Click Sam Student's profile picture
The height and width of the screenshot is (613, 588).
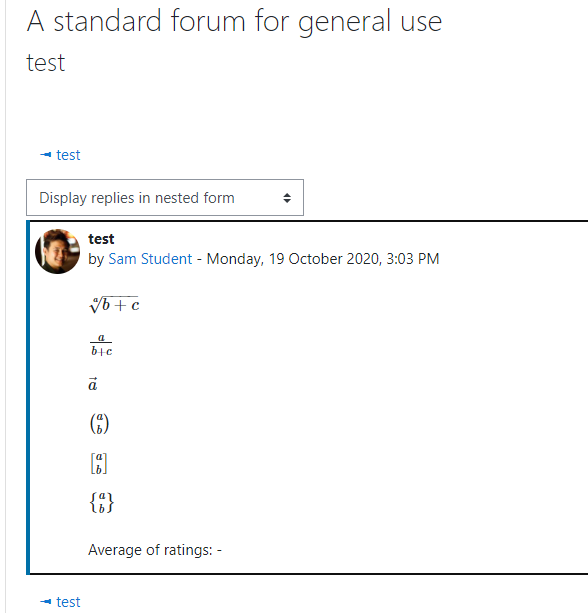[57, 251]
